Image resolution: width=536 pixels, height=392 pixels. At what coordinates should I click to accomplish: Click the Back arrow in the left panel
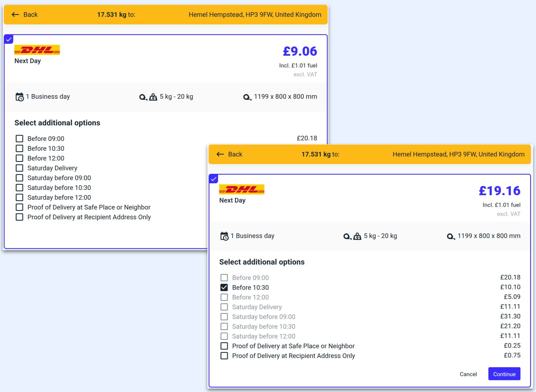[15, 15]
